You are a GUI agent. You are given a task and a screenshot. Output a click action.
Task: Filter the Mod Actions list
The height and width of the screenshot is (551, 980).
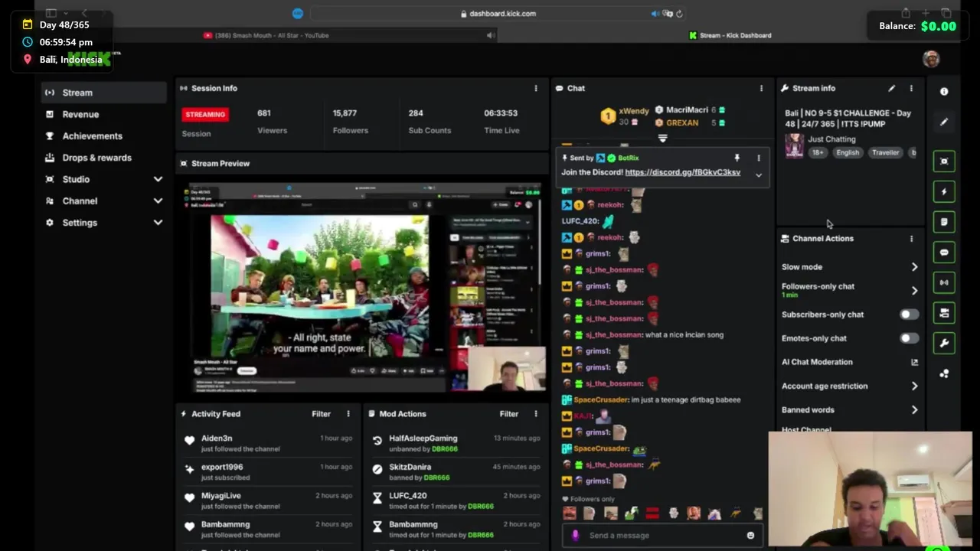[509, 414]
